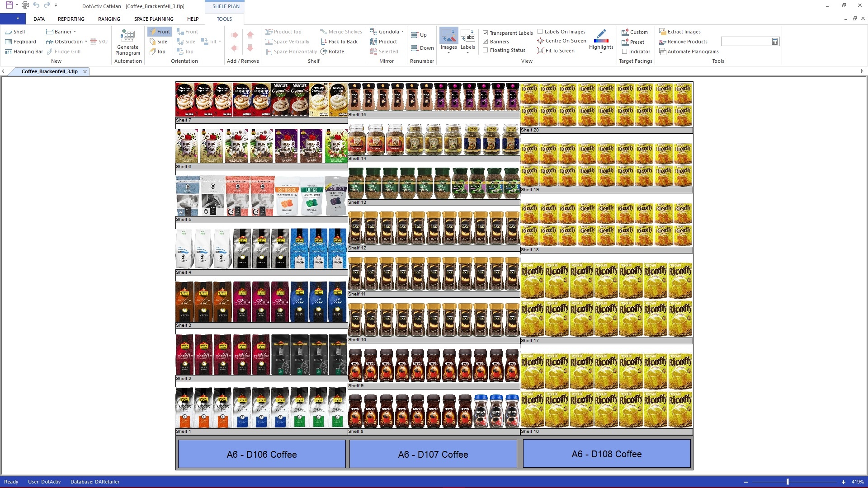Centre the planogram On Screen
The height and width of the screenshot is (488, 868).
(x=562, y=41)
